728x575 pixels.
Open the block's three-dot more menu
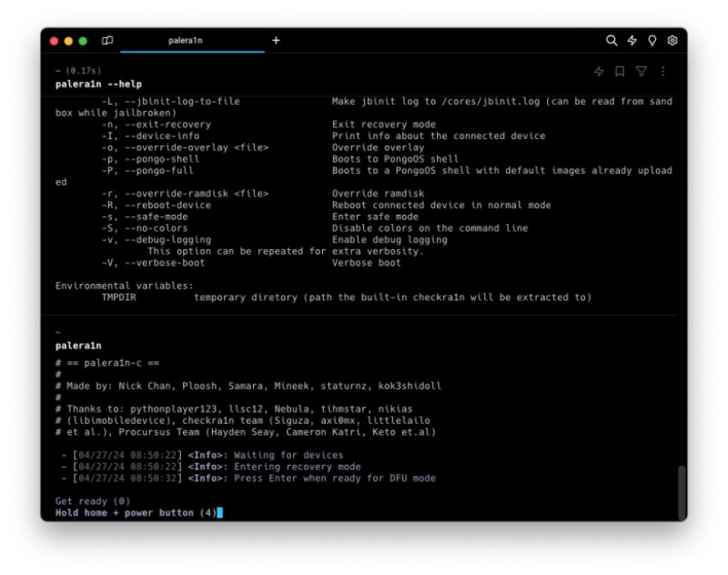663,71
